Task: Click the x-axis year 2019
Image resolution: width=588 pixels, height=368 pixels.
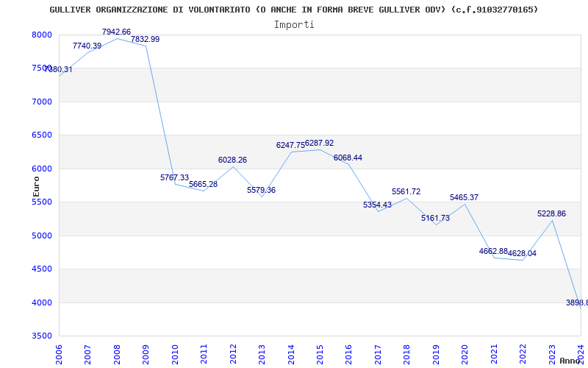Action: pyautogui.click(x=436, y=355)
